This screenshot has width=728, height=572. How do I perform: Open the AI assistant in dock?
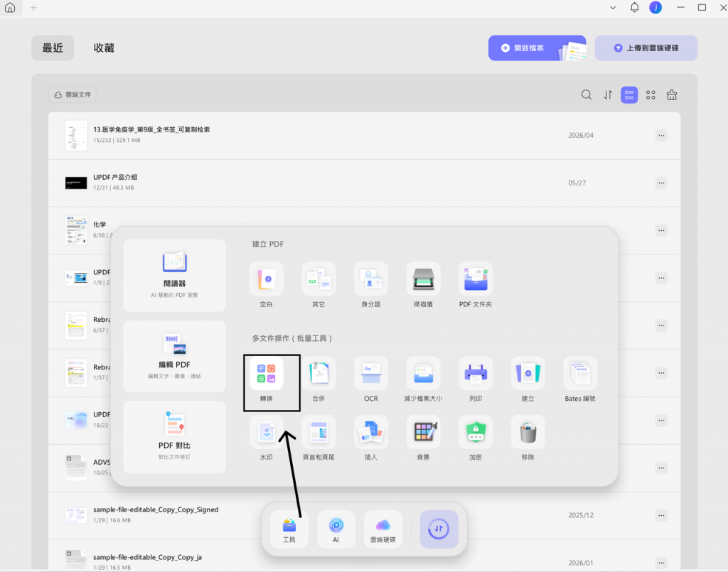[336, 529]
